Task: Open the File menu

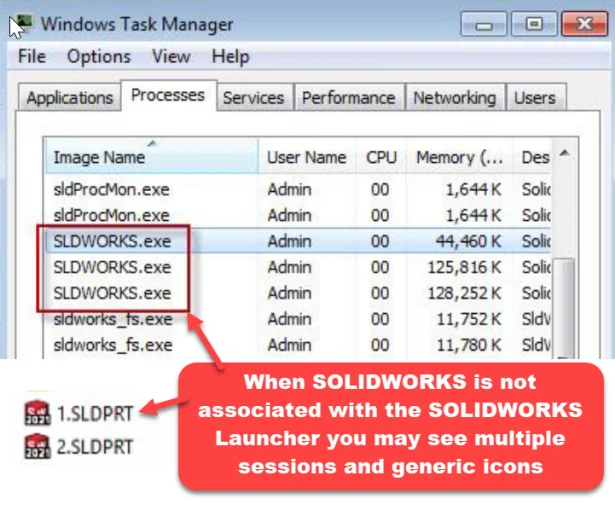Action: (x=32, y=57)
